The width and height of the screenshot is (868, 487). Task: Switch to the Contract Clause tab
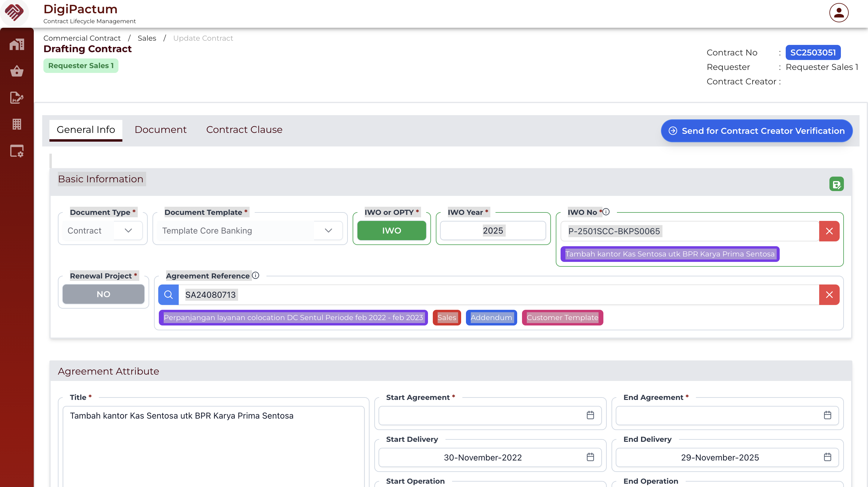(x=244, y=130)
